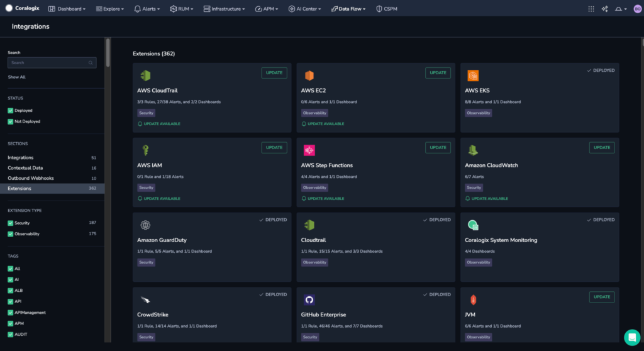Update the AWS CloudTrail extension
Image resolution: width=644 pixels, height=351 pixels.
coord(274,73)
